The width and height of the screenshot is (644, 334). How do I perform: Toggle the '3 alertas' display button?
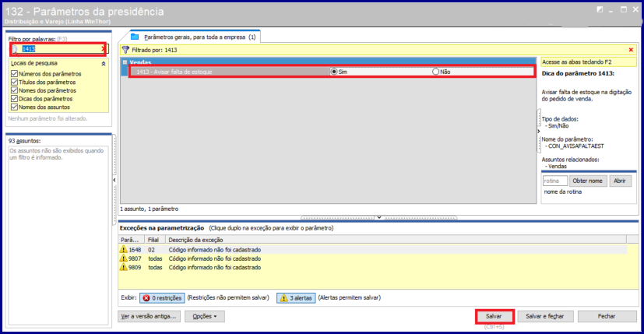point(296,298)
